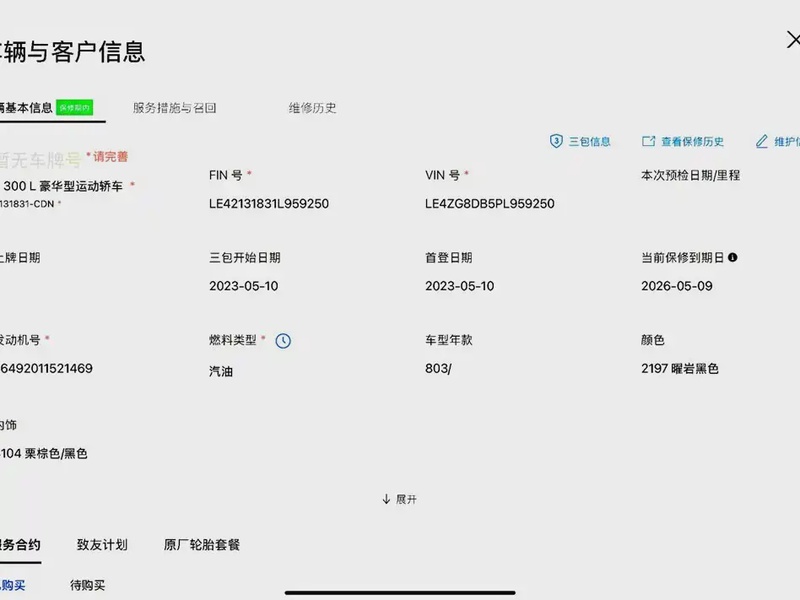Image resolution: width=800 pixels, height=600 pixels.
Task: Click the clock icon next to 燃料类型
Action: click(283, 341)
